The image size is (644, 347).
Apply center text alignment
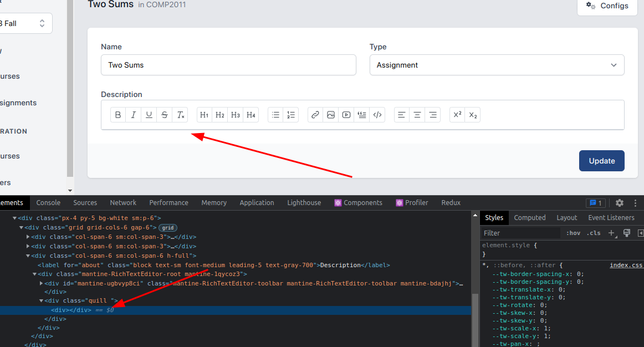[x=417, y=115]
